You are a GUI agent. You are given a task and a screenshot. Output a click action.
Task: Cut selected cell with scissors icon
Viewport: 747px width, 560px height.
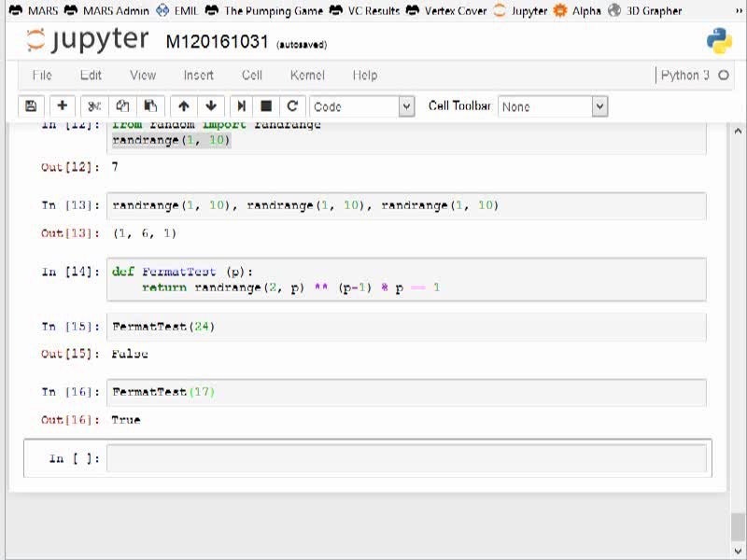94,106
